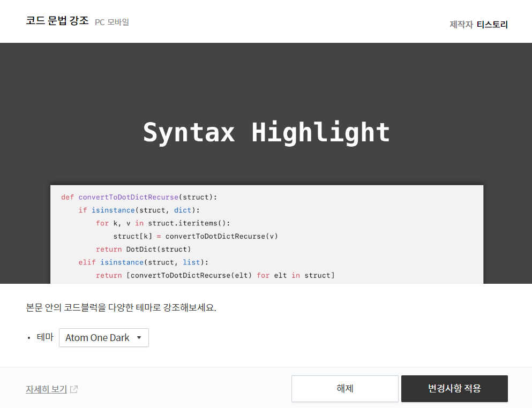This screenshot has height=408, width=532.
Task: Click the Syntax Highlight banner title
Action: click(266, 132)
